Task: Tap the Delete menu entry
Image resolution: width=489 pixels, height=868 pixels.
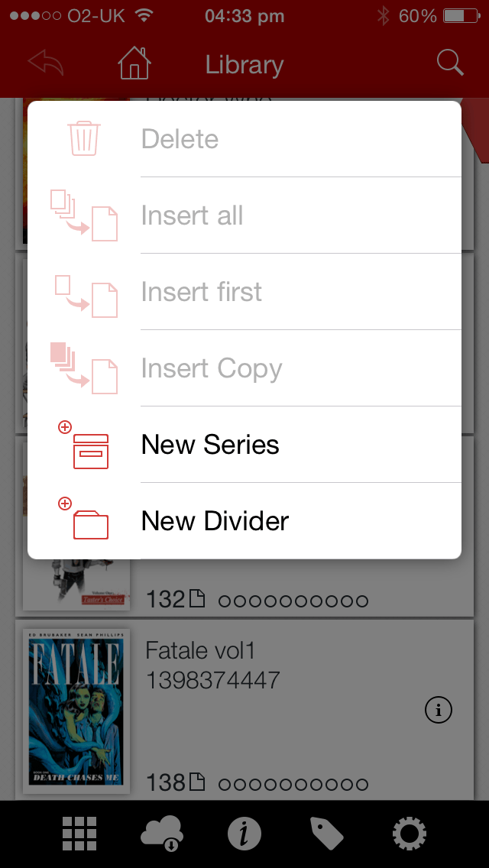Action: point(244,138)
